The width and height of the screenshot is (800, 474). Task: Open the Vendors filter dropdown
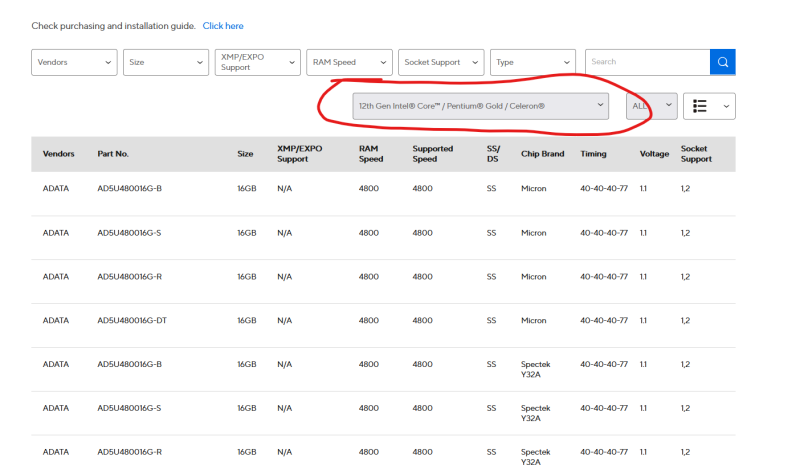(x=74, y=62)
